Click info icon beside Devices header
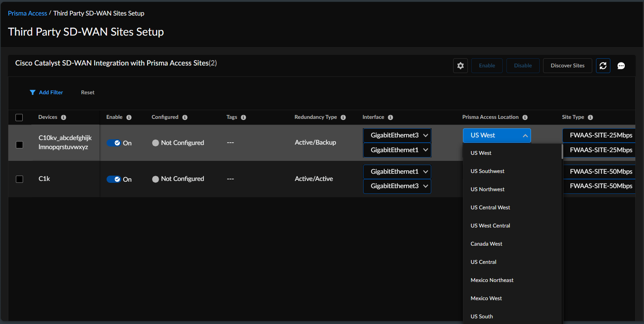The width and height of the screenshot is (644, 324). (x=63, y=117)
